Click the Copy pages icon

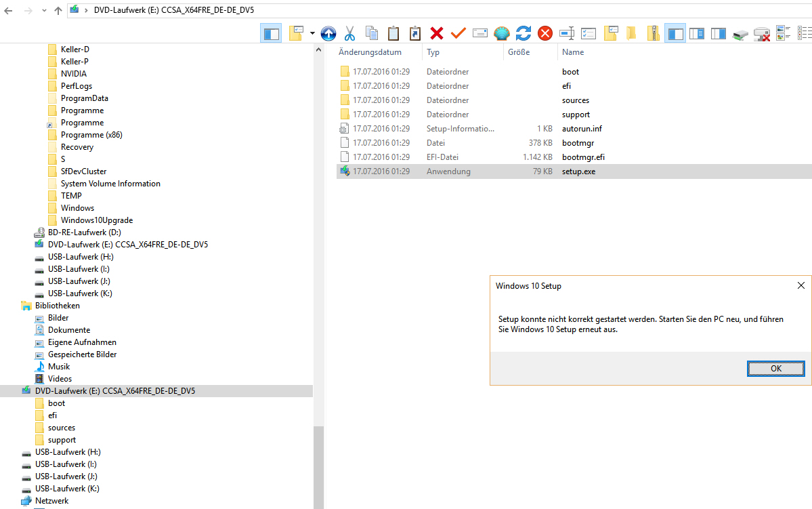click(x=372, y=33)
